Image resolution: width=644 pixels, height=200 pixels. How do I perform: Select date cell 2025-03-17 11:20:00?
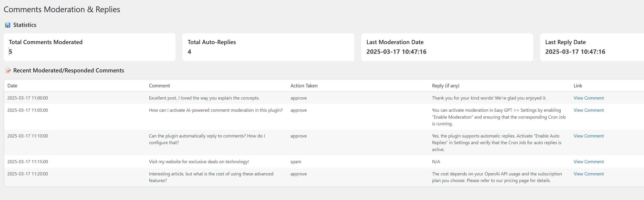click(28, 174)
